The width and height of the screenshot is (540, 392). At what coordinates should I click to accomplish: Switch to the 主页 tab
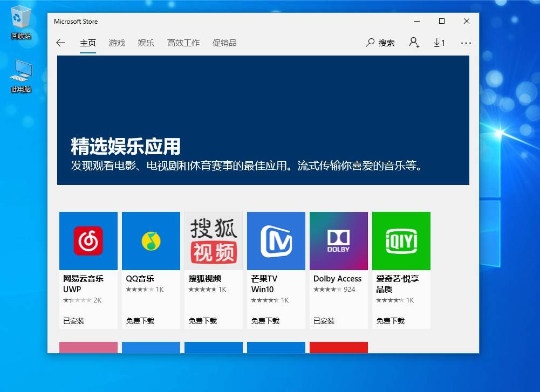(x=88, y=43)
